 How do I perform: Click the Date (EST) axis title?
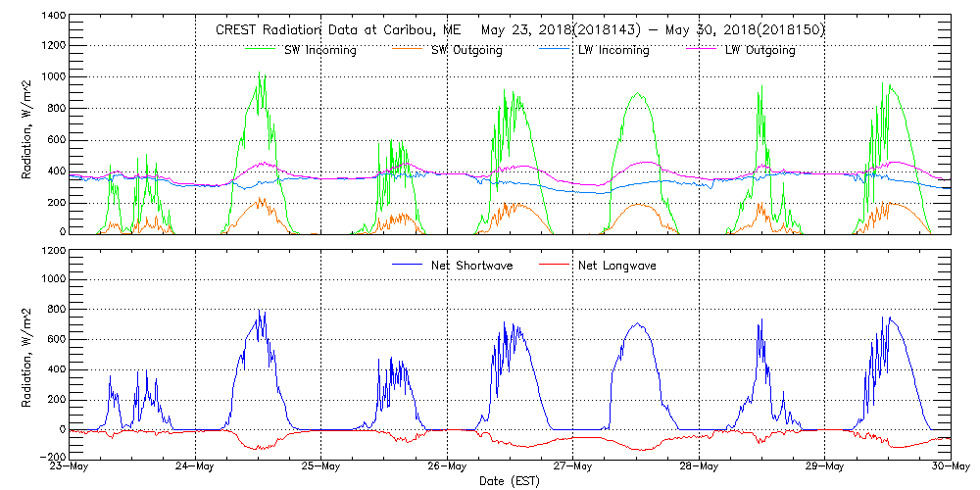pyautogui.click(x=510, y=481)
